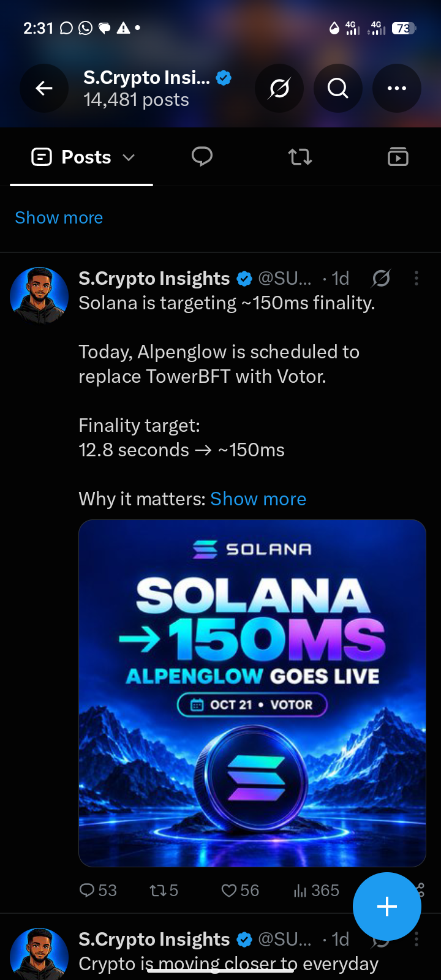Open S.Crypto Insights avatar on first post

[x=39, y=295]
